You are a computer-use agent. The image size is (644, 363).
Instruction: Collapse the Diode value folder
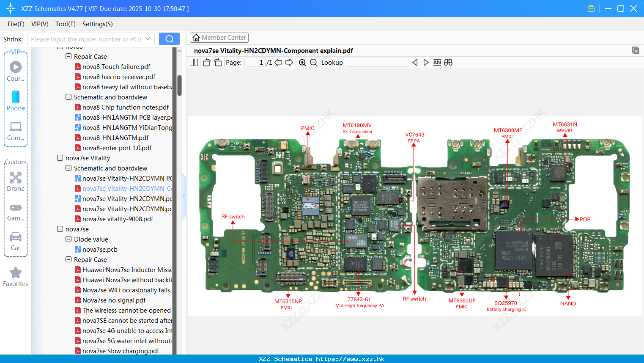(x=69, y=239)
